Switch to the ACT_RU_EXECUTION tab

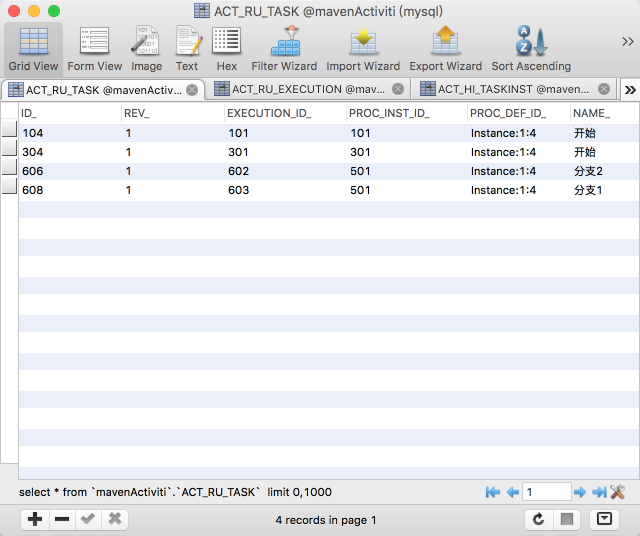(300, 89)
